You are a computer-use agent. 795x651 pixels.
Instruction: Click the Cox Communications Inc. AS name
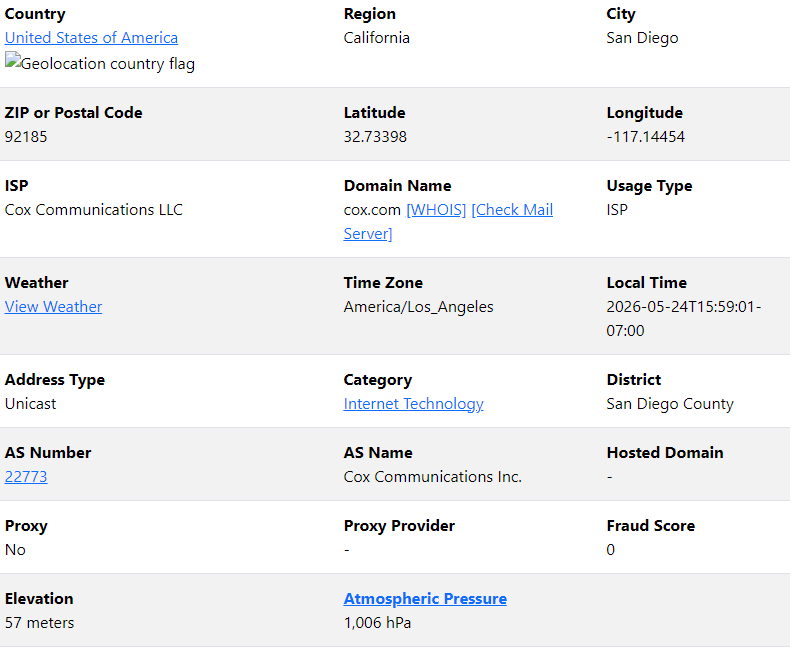(432, 477)
